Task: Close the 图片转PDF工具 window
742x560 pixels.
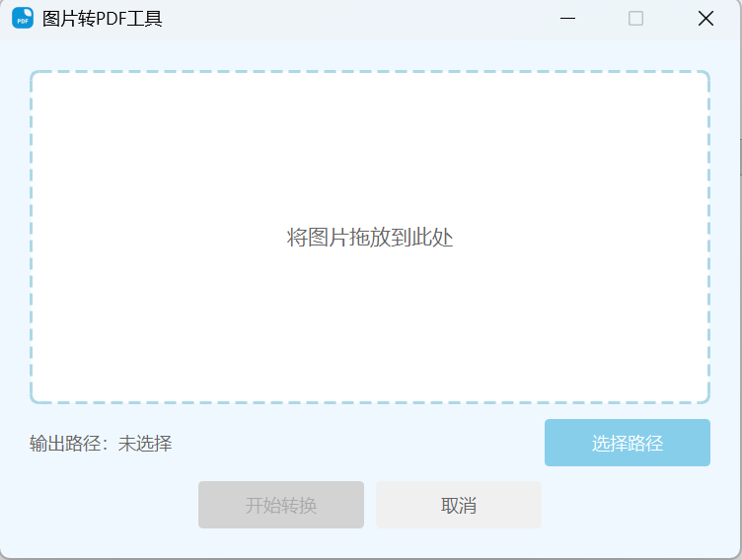Action: 705,19
